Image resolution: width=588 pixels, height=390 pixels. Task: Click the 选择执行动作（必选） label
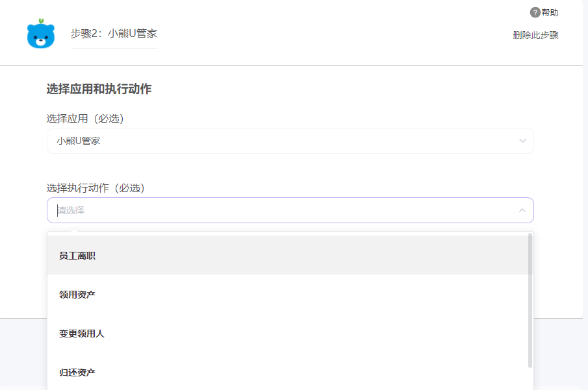point(96,188)
